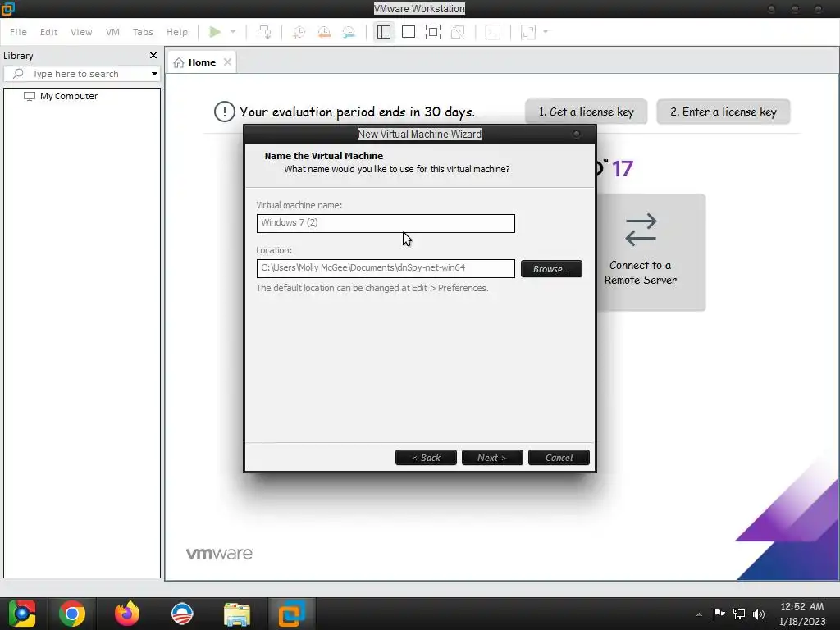Click the VMware Workstation taskbar icon
The height and width of the screenshot is (630, 840).
[x=291, y=614]
